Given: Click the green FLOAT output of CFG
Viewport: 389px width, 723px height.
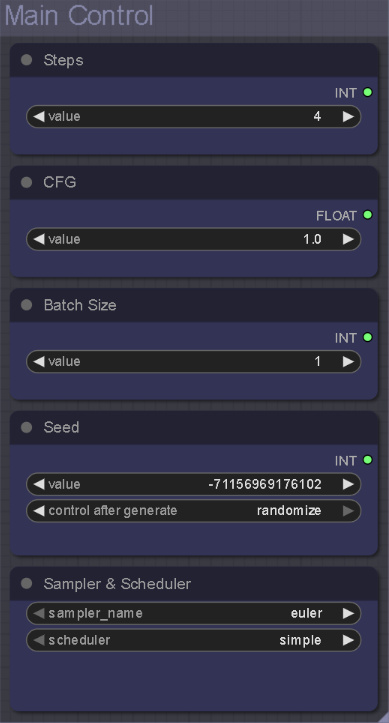Looking at the screenshot, I should (x=367, y=215).
